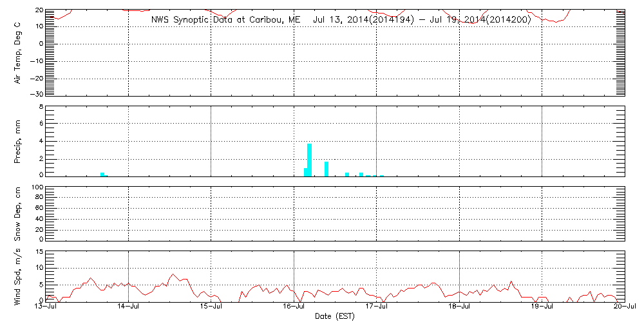Click the 'Wind Spd, m/s' axis label
This screenshot has width=644, height=322.
coord(18,277)
